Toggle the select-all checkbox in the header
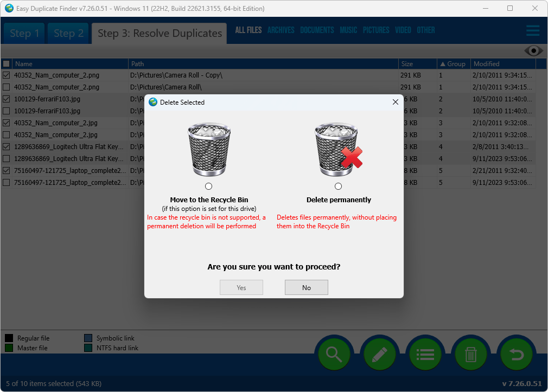548x392 pixels. 7,63
